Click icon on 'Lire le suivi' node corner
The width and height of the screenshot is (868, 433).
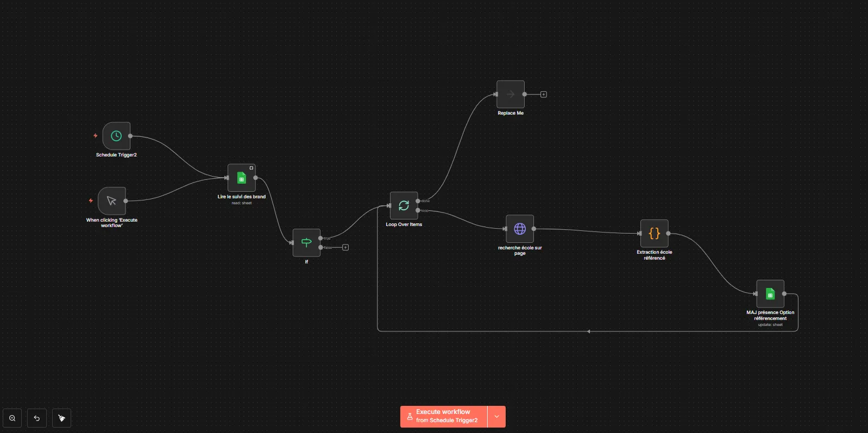251,168
